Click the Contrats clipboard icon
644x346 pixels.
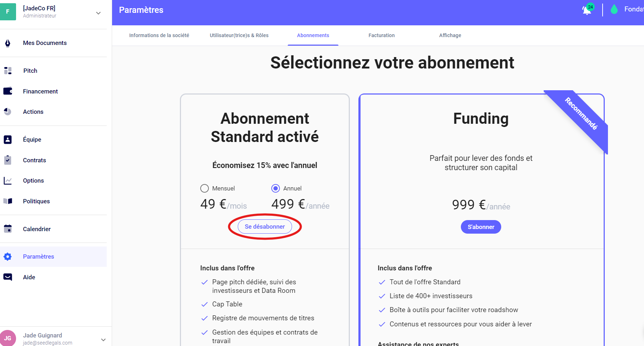7,160
